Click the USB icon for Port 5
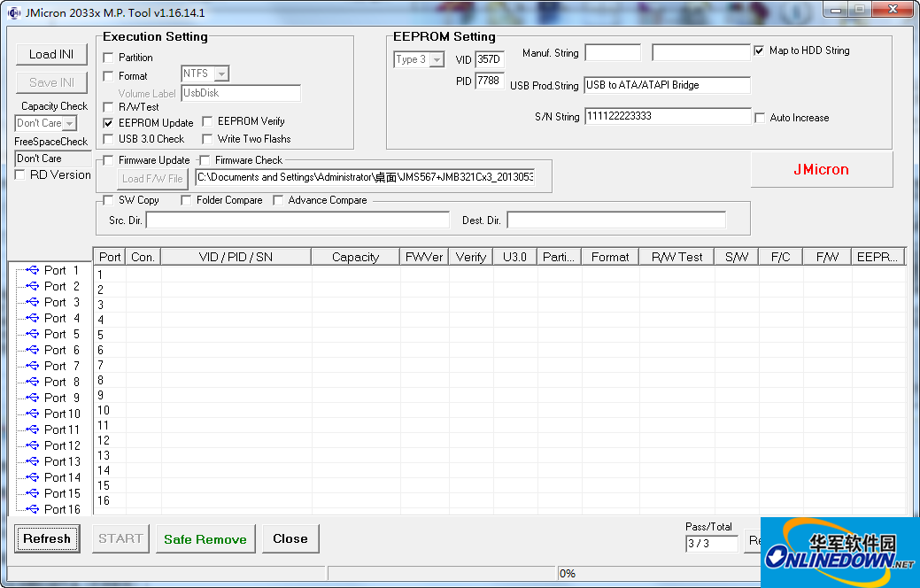The image size is (920, 588). (x=32, y=334)
